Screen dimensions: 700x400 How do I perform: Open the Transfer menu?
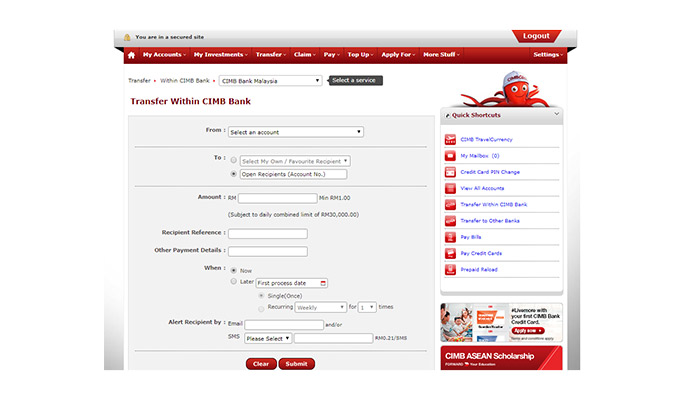tap(271, 55)
